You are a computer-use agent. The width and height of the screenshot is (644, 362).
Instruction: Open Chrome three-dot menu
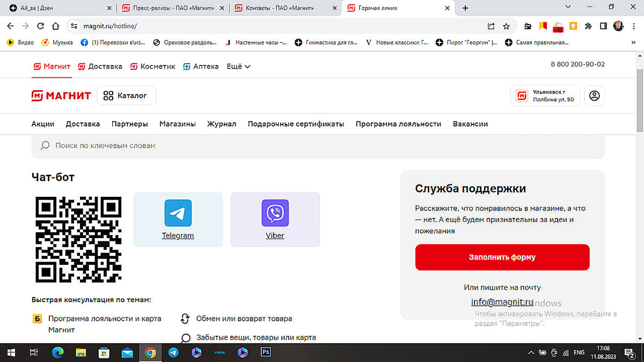633,26
